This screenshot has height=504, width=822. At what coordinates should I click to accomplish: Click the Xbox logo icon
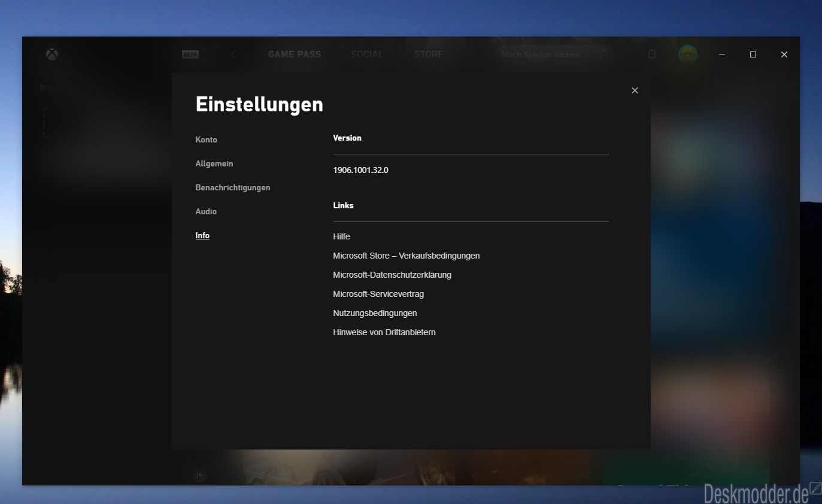[52, 54]
